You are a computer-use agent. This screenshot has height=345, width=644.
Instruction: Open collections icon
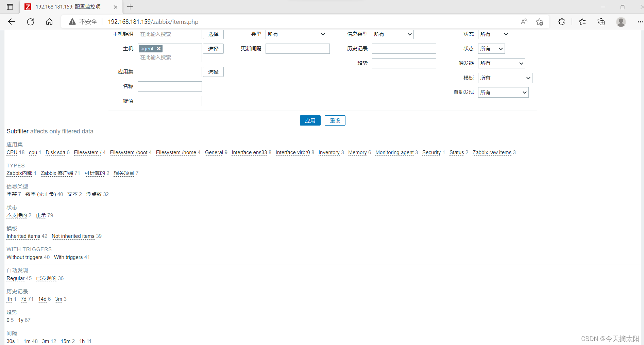click(x=601, y=22)
